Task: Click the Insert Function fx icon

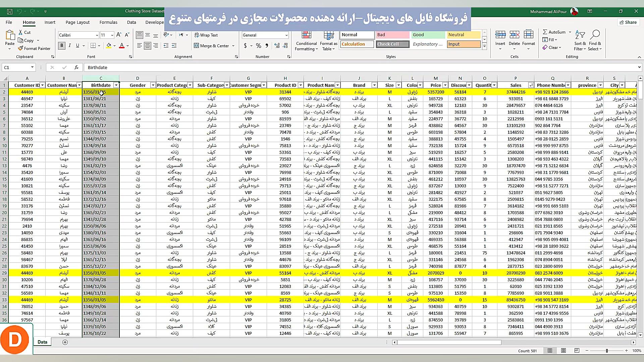Action: [x=76, y=67]
